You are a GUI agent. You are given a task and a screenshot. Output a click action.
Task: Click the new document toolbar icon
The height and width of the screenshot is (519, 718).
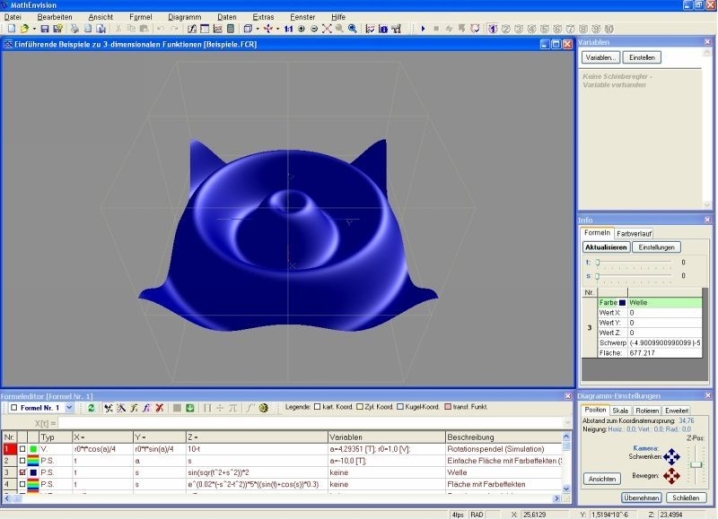(9, 29)
